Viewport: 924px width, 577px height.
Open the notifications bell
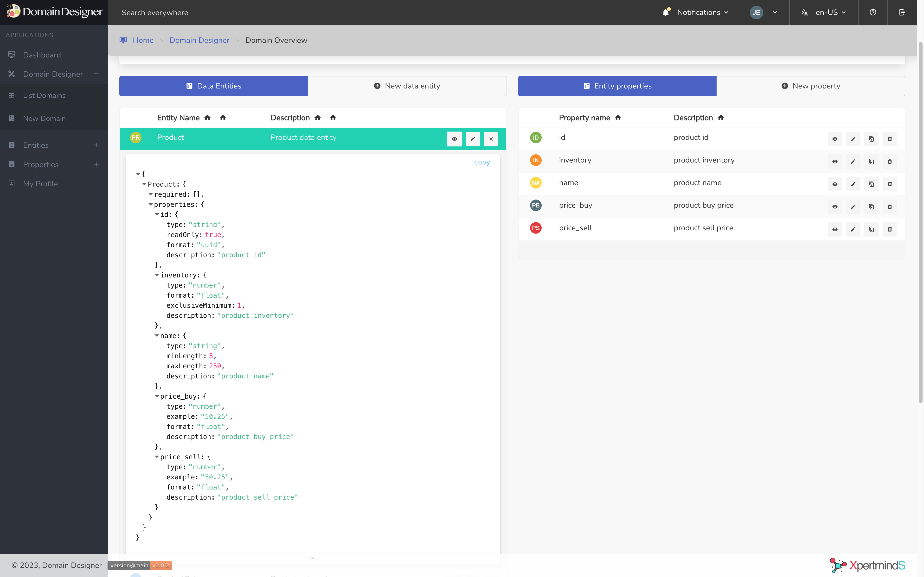coord(666,13)
